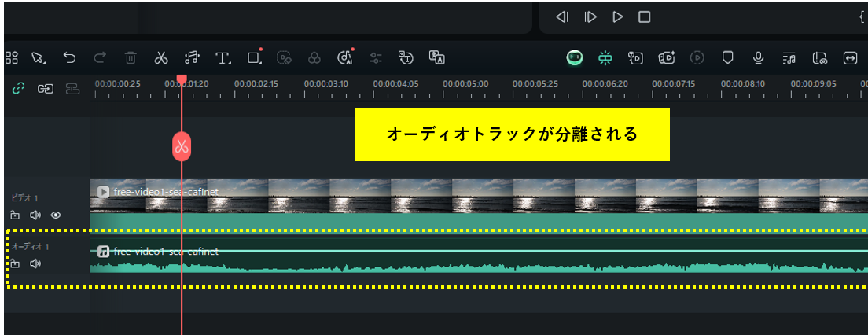The height and width of the screenshot is (335, 868).
Task: Click ruler at 00:00:04:05
Action: click(x=395, y=84)
